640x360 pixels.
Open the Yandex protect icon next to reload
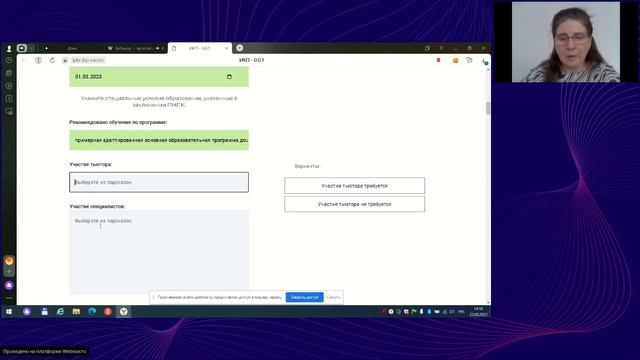38,60
